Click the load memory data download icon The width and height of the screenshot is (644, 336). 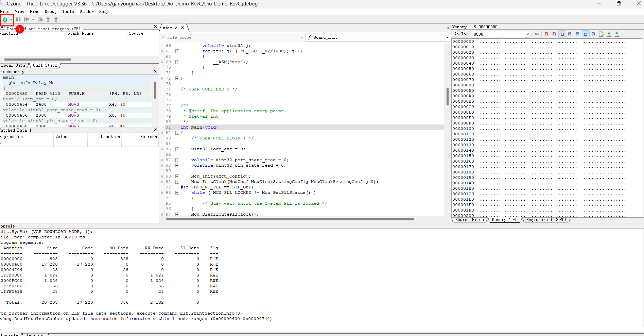(x=617, y=34)
